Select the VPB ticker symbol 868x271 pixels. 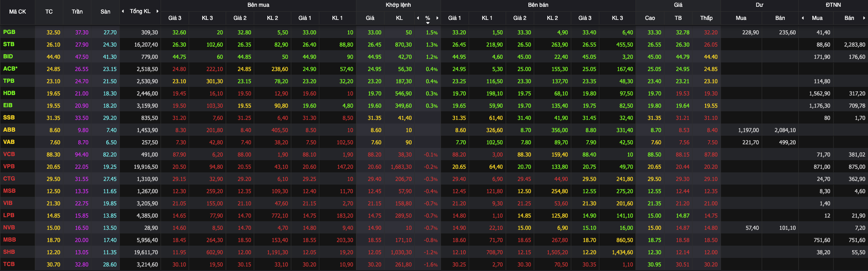[9, 166]
